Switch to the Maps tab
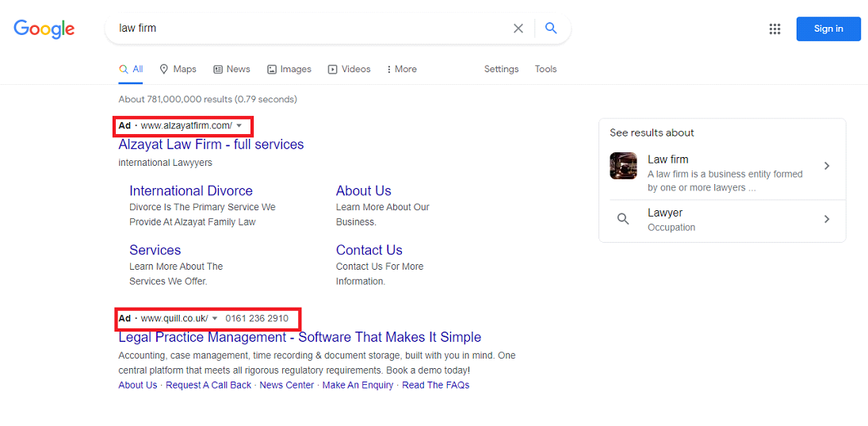Screen dimensions: 868x426 point(178,69)
